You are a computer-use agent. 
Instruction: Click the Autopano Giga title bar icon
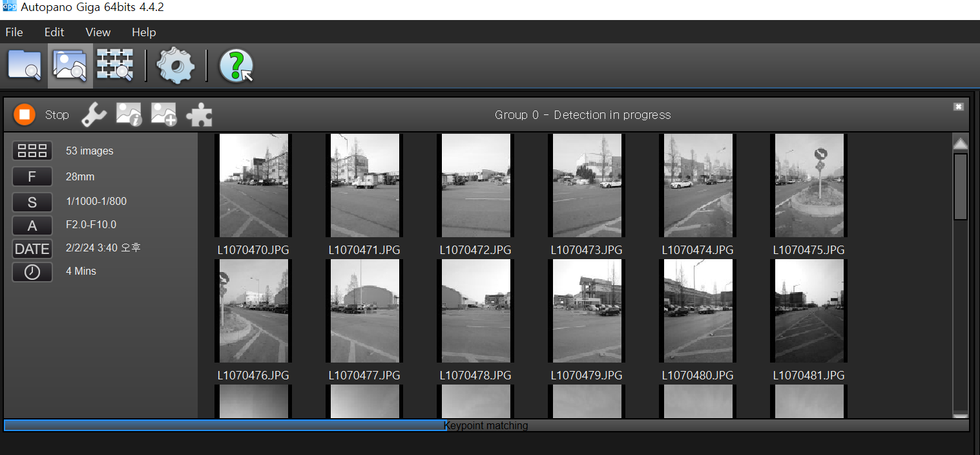tap(9, 8)
